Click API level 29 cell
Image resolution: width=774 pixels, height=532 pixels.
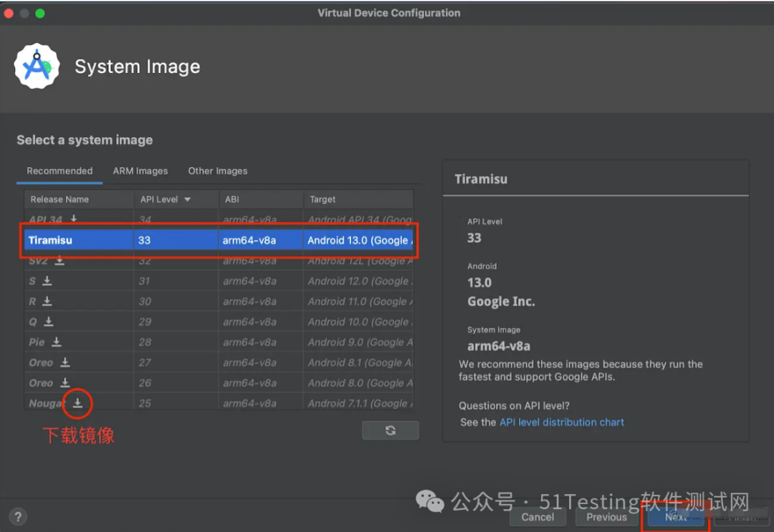tap(176, 321)
